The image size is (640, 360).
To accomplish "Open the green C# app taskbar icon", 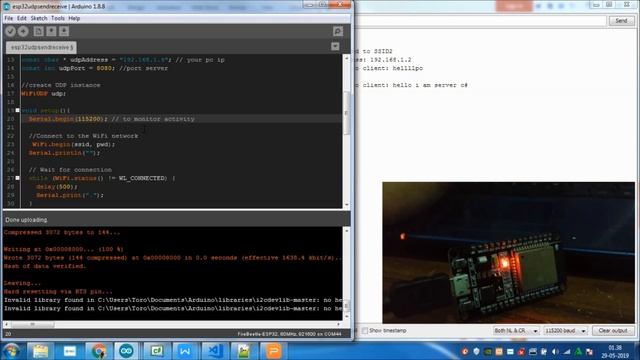I will pyautogui.click(x=156, y=351).
